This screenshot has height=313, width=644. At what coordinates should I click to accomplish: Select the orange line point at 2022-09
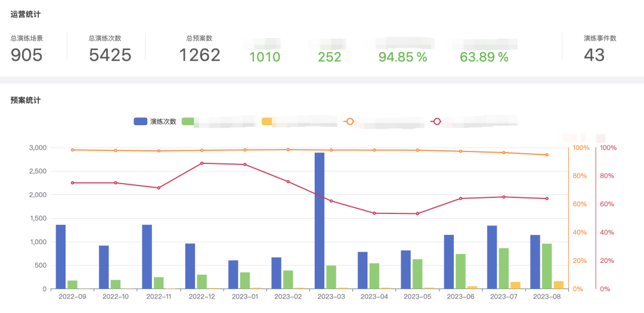coord(72,150)
